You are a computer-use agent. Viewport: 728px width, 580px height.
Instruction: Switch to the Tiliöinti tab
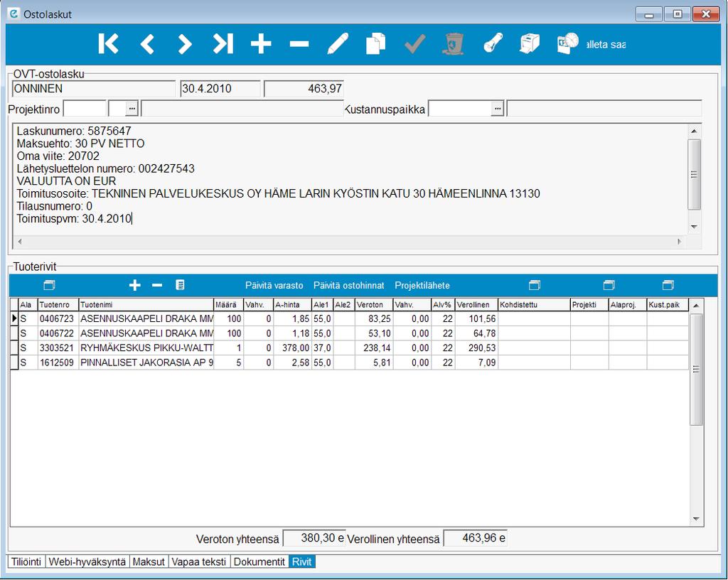click(26, 562)
